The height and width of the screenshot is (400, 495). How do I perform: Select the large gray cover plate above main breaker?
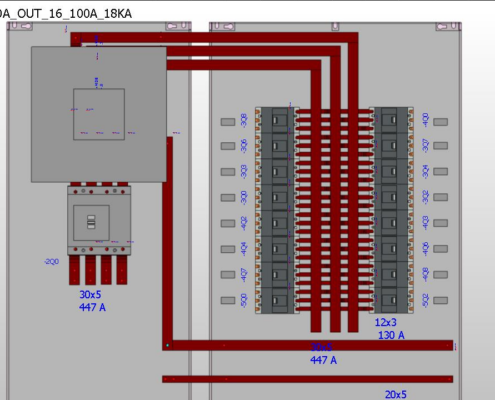99,114
